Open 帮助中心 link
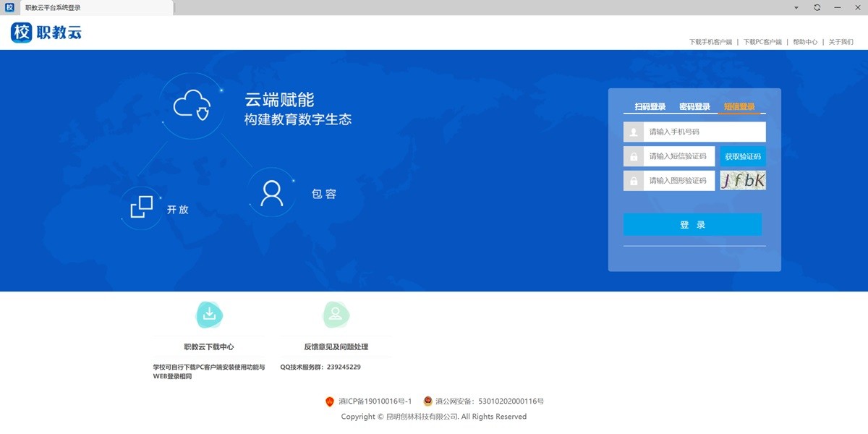This screenshot has width=868, height=434. click(x=805, y=42)
